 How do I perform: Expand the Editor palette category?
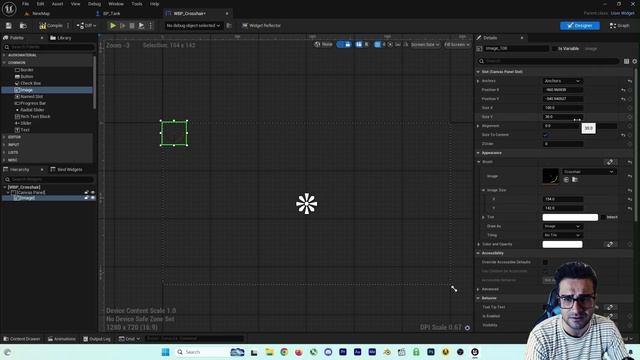coord(4,137)
